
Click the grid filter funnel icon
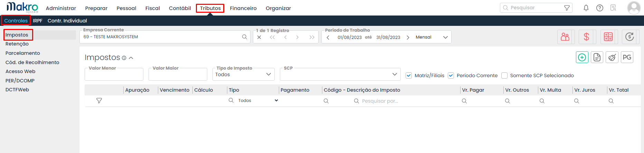pyautogui.click(x=99, y=101)
